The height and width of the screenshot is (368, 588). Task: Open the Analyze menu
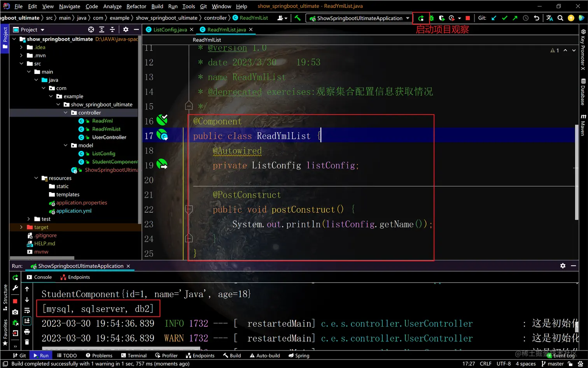tap(112, 6)
